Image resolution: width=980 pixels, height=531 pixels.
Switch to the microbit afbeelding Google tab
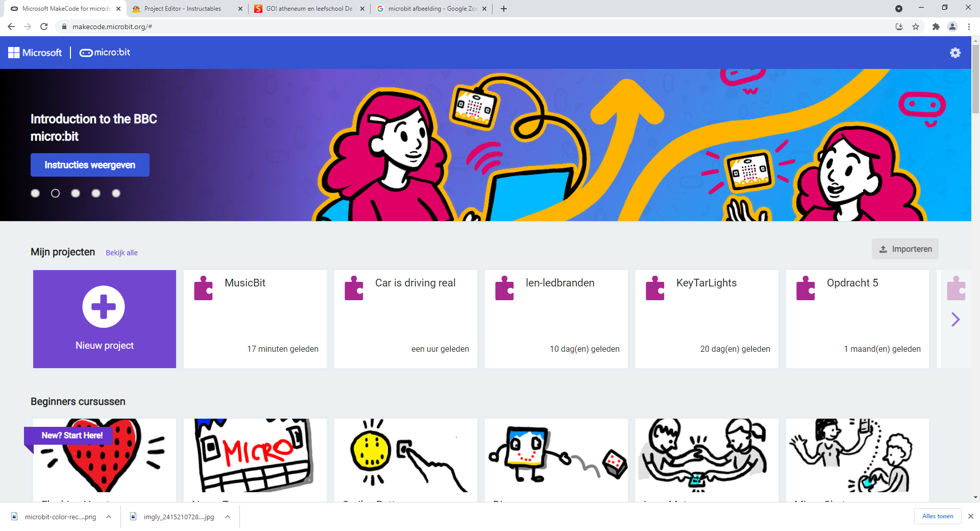tap(432, 9)
